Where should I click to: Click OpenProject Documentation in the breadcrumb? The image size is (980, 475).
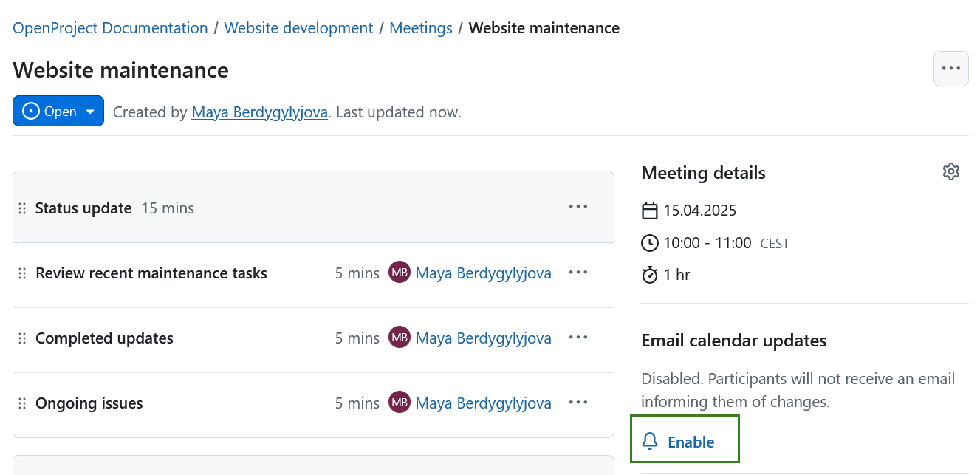click(x=109, y=27)
